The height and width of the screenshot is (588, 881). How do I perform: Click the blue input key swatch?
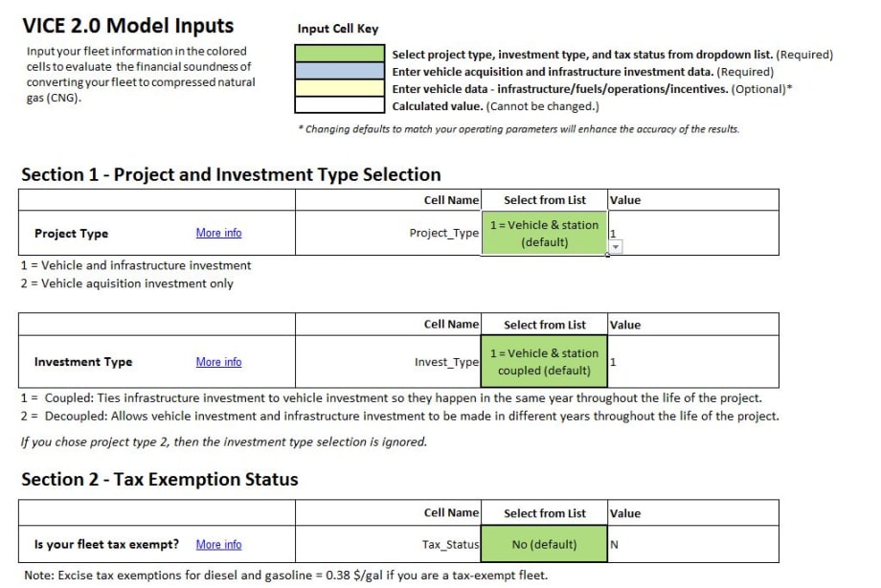tap(339, 72)
